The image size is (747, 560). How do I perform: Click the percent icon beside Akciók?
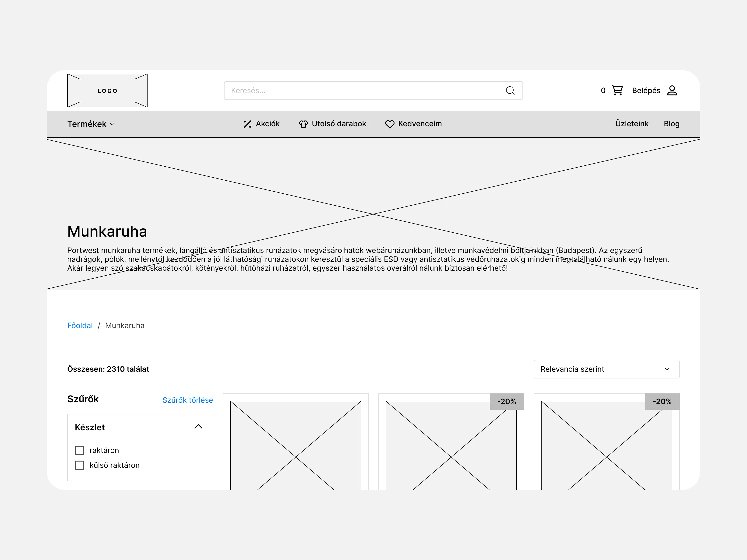click(x=247, y=124)
